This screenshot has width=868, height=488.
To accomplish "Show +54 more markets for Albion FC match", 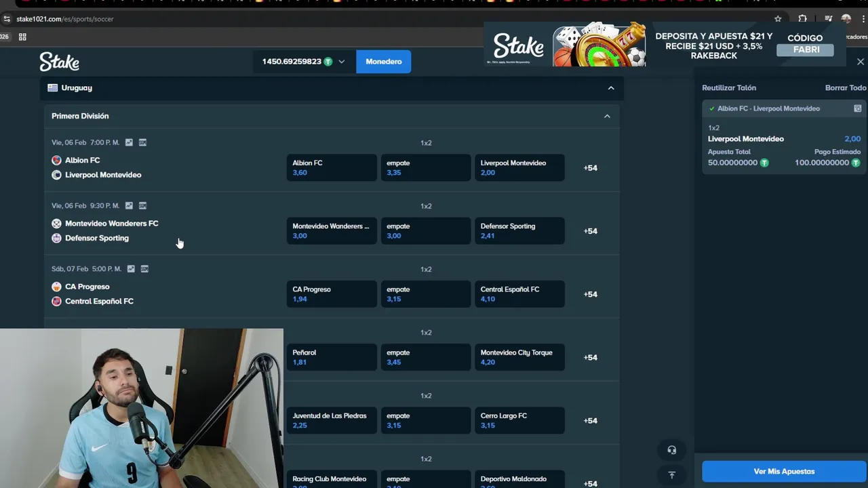I will click(x=591, y=168).
